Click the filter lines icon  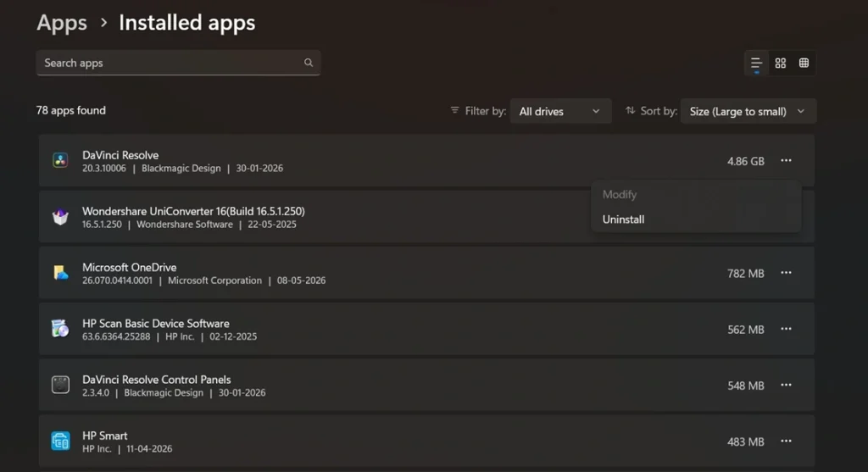click(454, 111)
